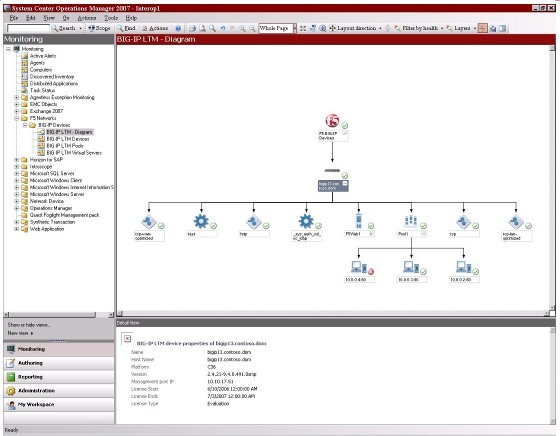
Task: Click the toolbar help icon
Action: [x=178, y=28]
